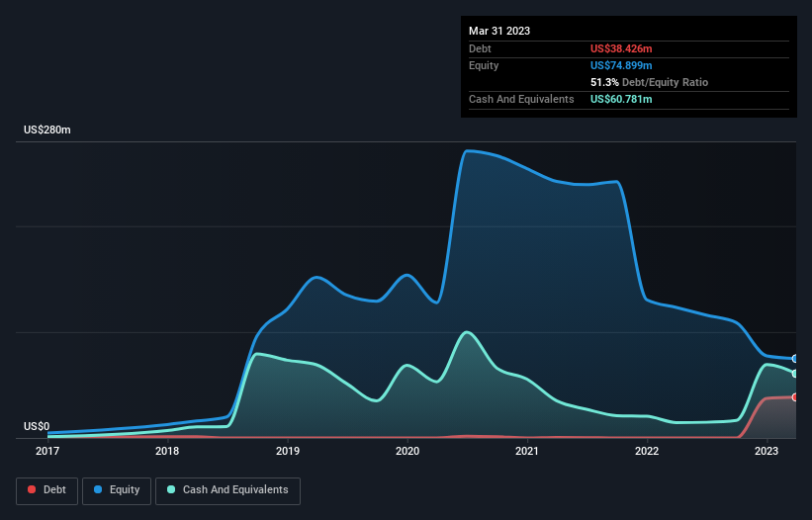Toggle the Debt series legend button
Screen dimensions: 812x520
point(47,490)
